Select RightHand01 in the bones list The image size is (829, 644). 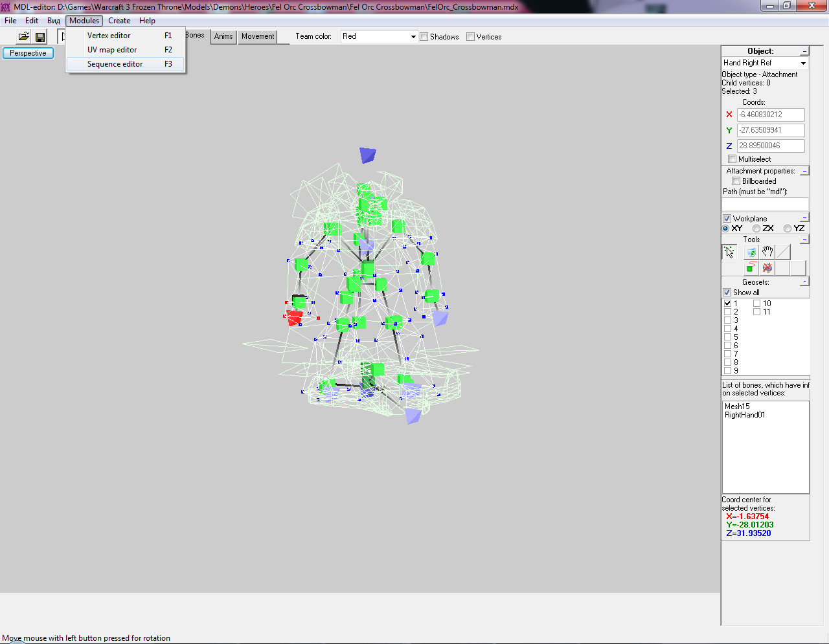(x=745, y=415)
